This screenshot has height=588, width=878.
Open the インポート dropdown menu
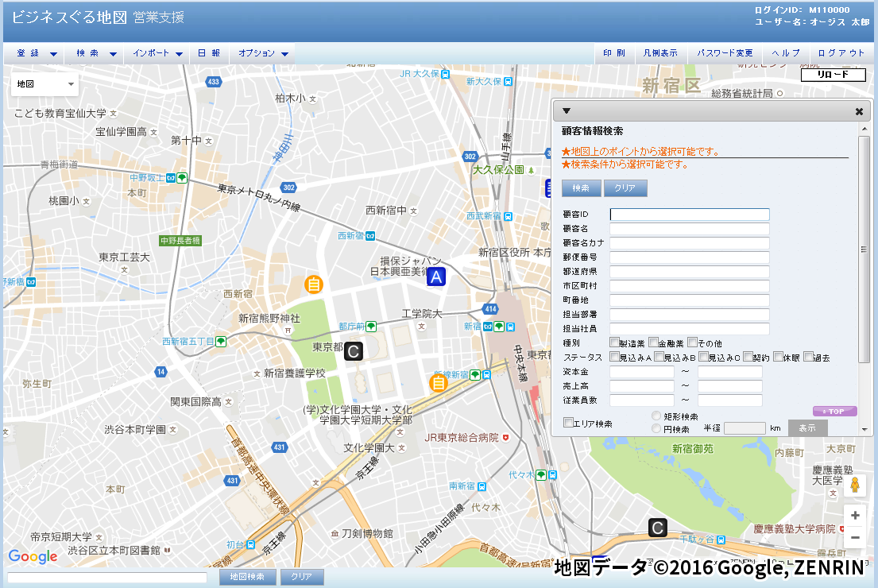(x=157, y=53)
